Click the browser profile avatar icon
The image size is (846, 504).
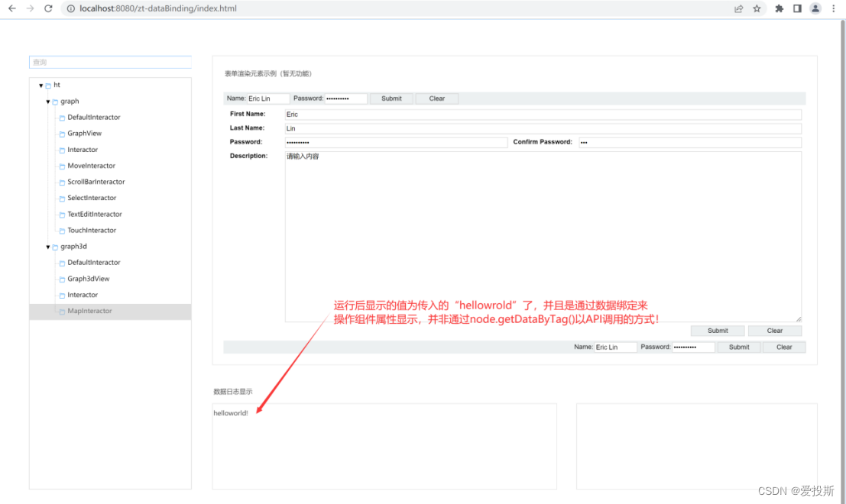[815, 8]
